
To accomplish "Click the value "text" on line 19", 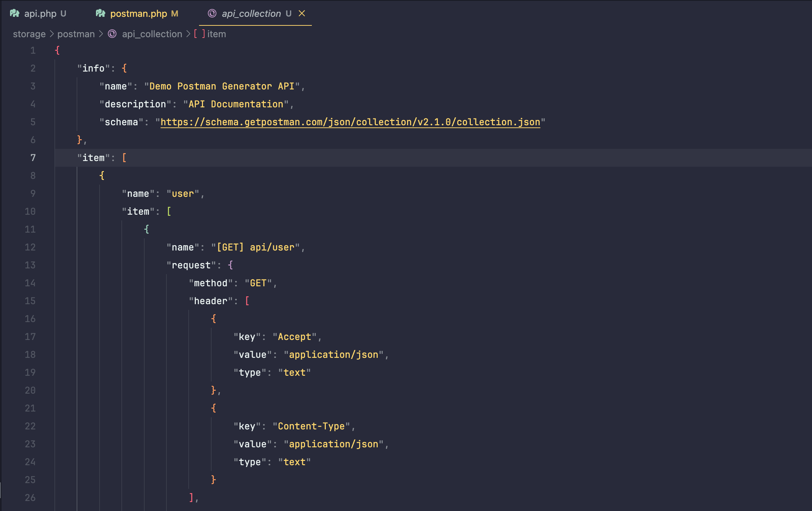I will [294, 373].
